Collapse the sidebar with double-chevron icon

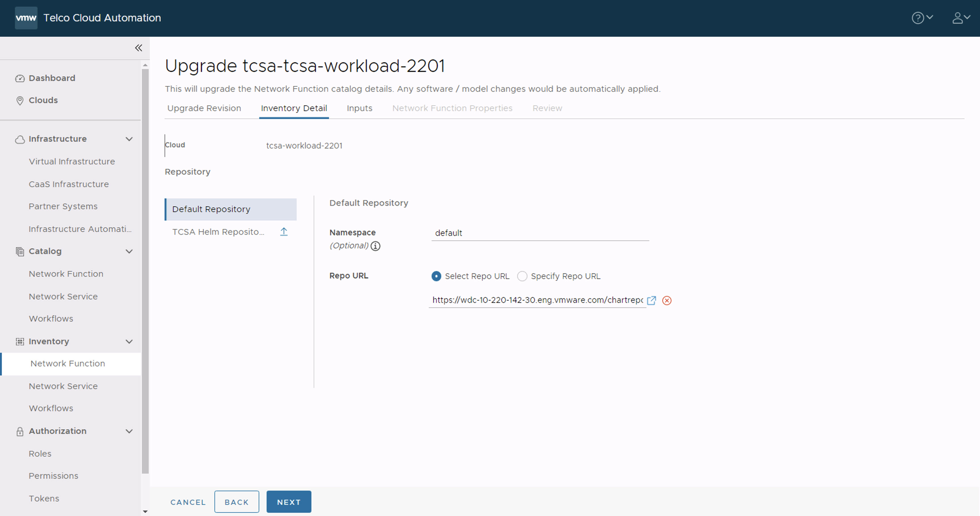click(x=138, y=48)
